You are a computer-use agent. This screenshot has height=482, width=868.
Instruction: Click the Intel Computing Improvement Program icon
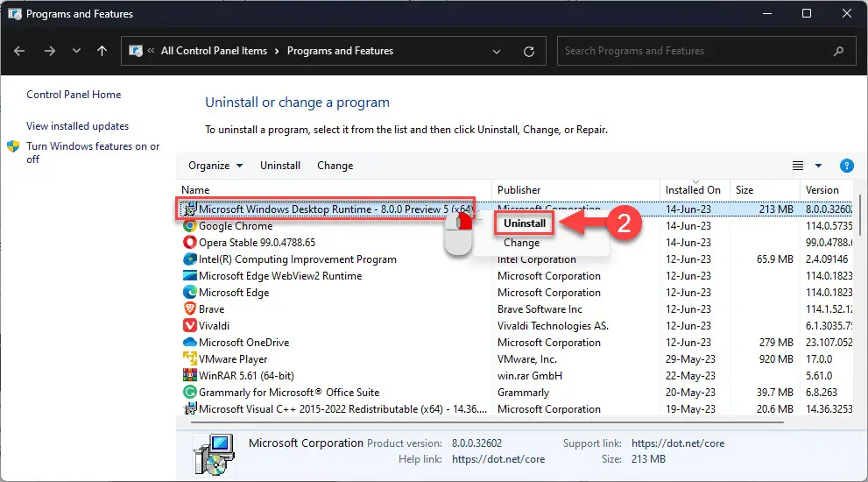pyautogui.click(x=190, y=259)
